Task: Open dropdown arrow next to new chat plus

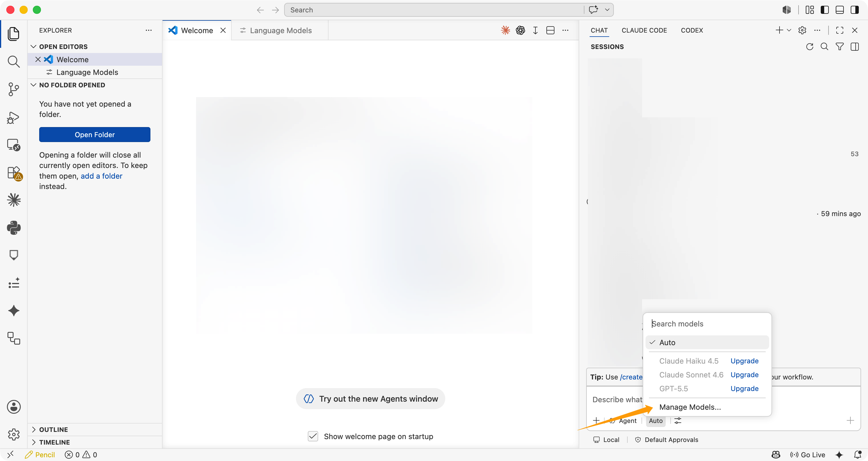Action: (x=789, y=30)
